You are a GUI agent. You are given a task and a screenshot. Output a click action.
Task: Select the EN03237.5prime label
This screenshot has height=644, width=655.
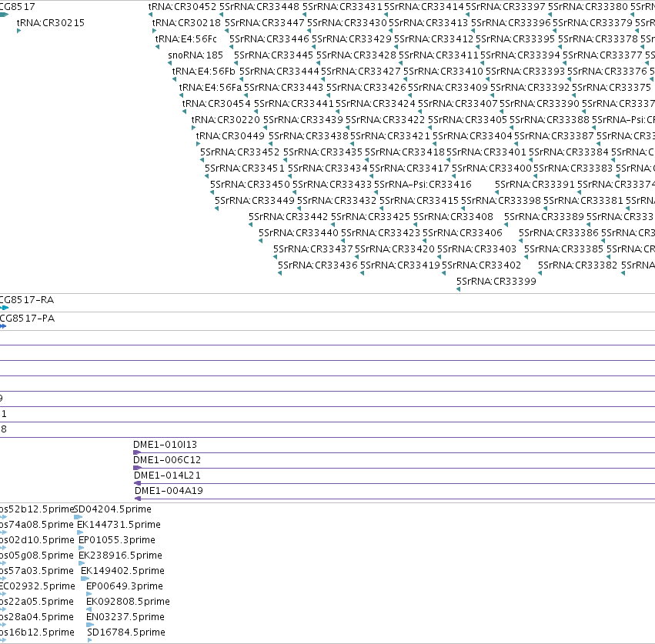(125, 617)
